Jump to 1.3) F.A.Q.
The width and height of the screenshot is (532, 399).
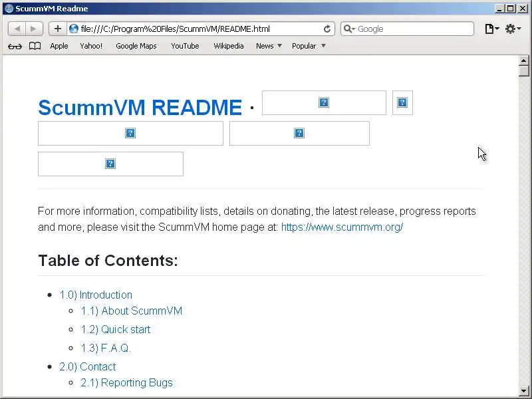106,348
